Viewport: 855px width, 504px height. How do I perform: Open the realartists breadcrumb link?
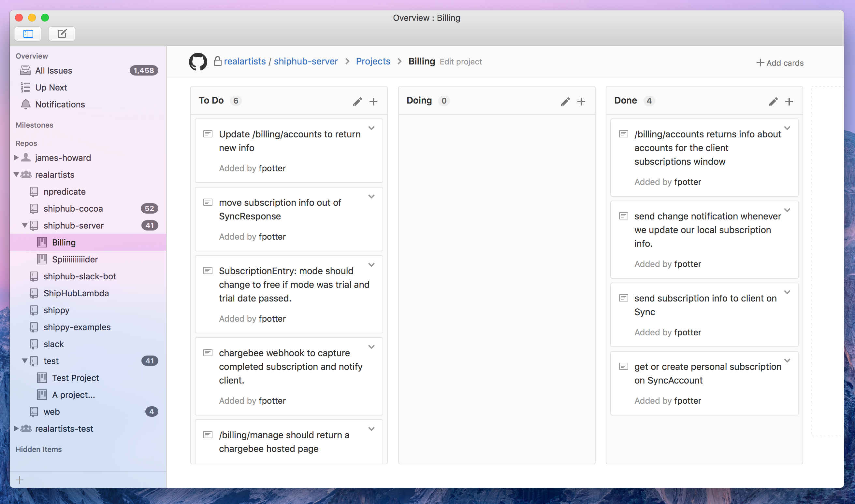[x=245, y=62]
